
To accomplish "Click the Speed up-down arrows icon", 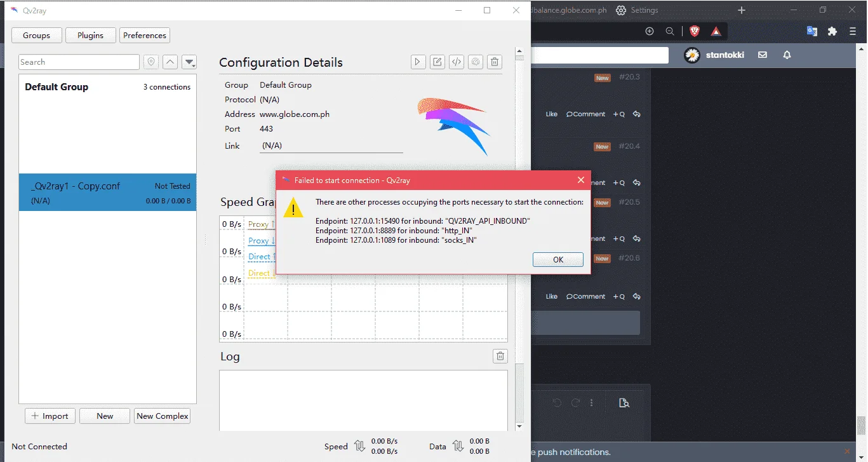I will tap(359, 446).
